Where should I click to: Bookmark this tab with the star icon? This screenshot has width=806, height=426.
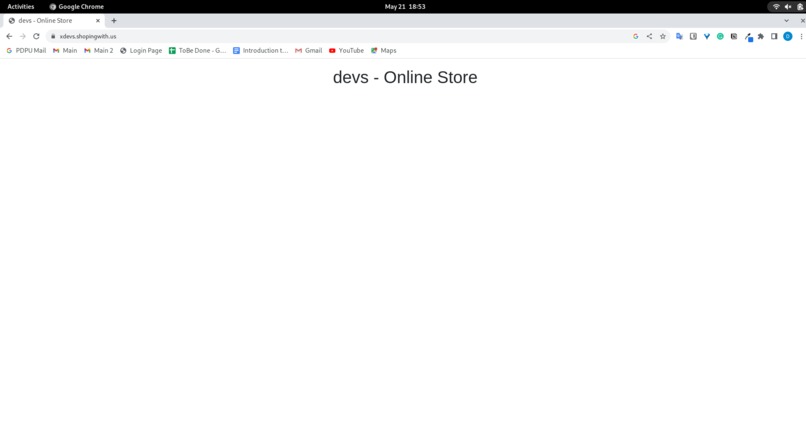tap(663, 36)
